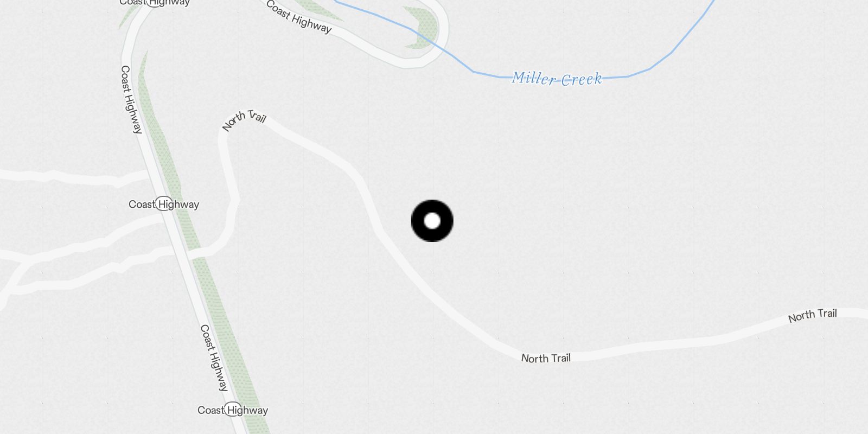Tap the partially cut-off Coast Highway shield
Screen dimensions: 868x434
pyautogui.click(x=155, y=2)
